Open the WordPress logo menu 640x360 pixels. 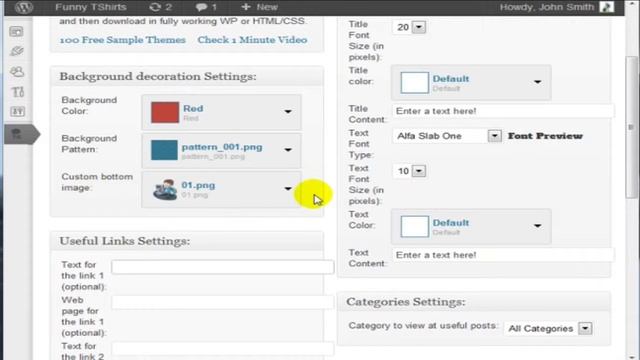23,7
